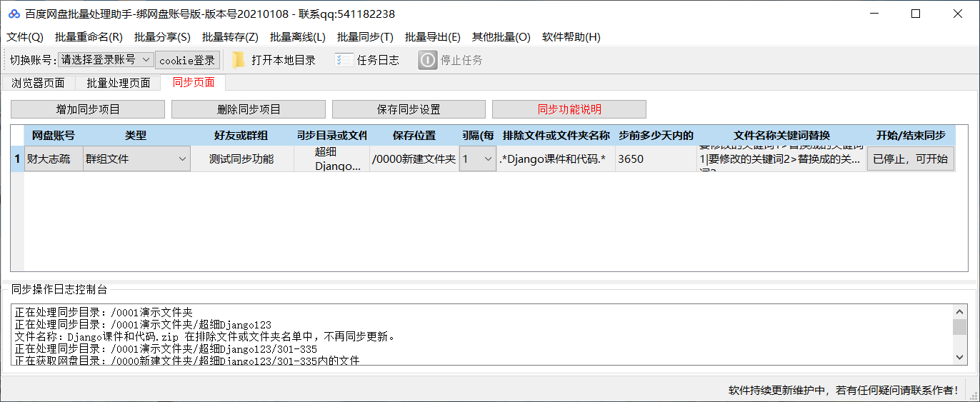Click the 类型 column header
The height and width of the screenshot is (402, 980).
pyautogui.click(x=136, y=135)
